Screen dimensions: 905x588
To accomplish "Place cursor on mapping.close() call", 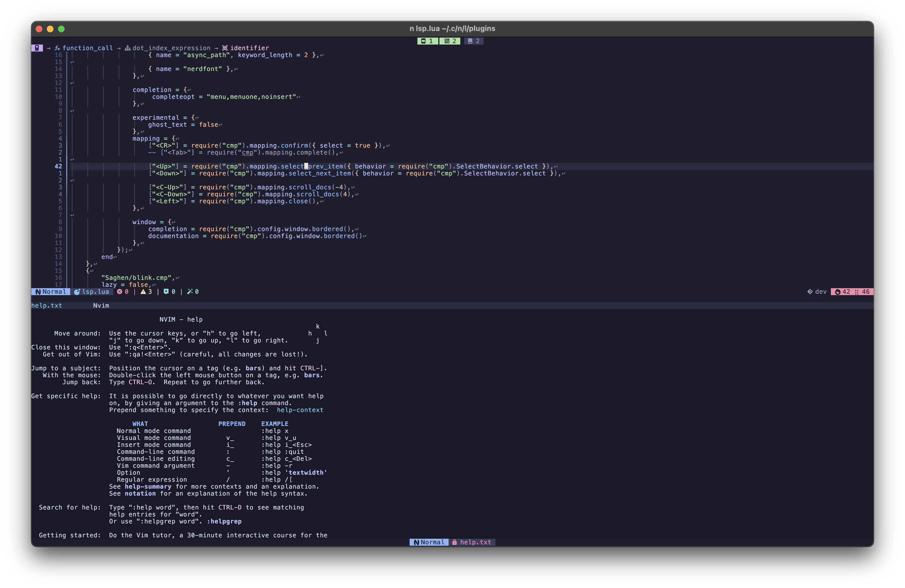I will tap(288, 201).
